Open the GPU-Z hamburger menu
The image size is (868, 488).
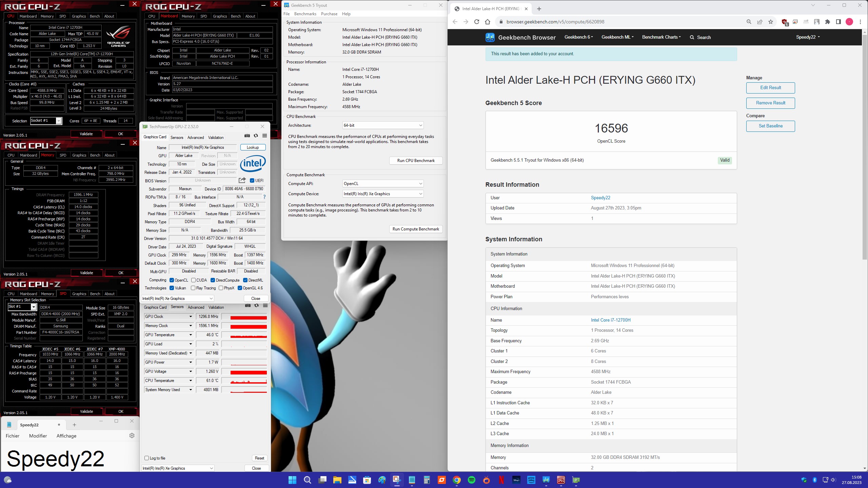(265, 136)
